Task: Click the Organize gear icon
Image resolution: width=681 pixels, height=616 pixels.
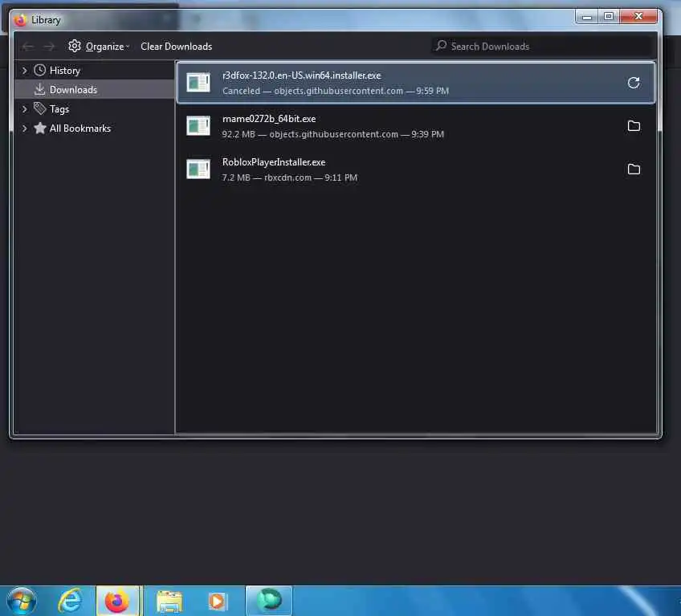Action: (x=74, y=46)
